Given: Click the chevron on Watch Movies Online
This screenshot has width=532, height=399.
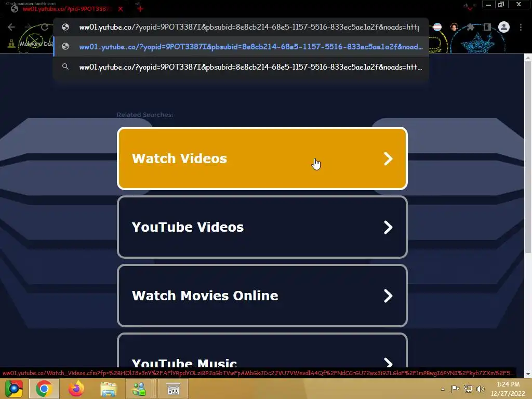Looking at the screenshot, I should (x=388, y=296).
